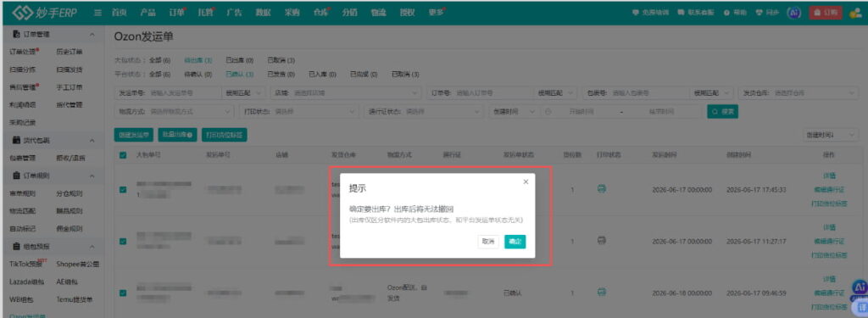Screen dimensions: 868x318
Task: Open 采购记录 in the sidebar
Action: coord(22,122)
